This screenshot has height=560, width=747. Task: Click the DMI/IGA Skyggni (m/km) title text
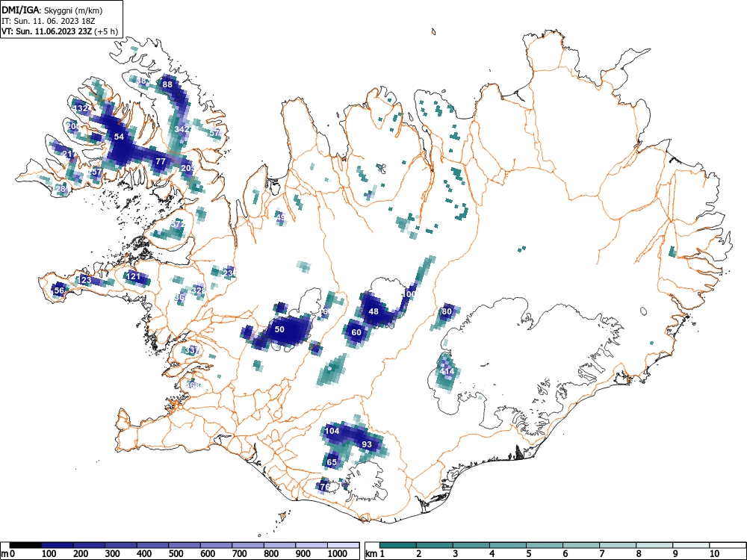[52, 10]
